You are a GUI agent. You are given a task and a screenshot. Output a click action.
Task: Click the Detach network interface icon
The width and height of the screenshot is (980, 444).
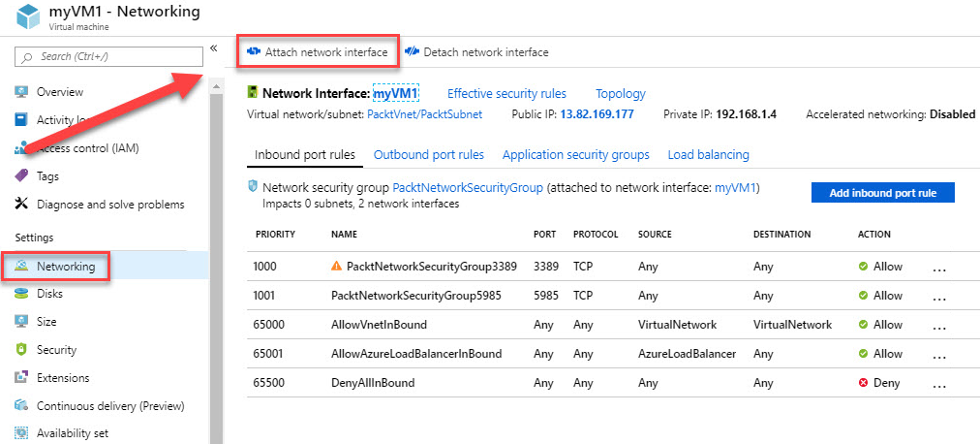[x=412, y=52]
